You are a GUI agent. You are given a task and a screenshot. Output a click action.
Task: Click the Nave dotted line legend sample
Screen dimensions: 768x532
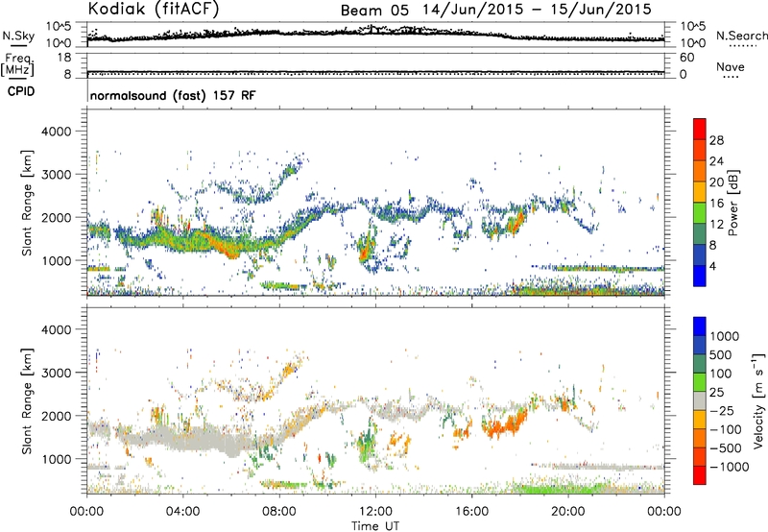731,77
